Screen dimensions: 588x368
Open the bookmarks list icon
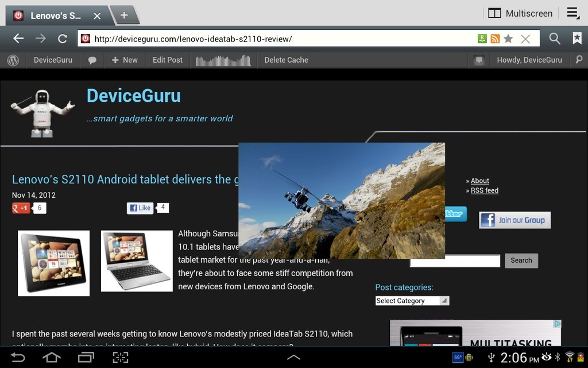[x=577, y=39]
